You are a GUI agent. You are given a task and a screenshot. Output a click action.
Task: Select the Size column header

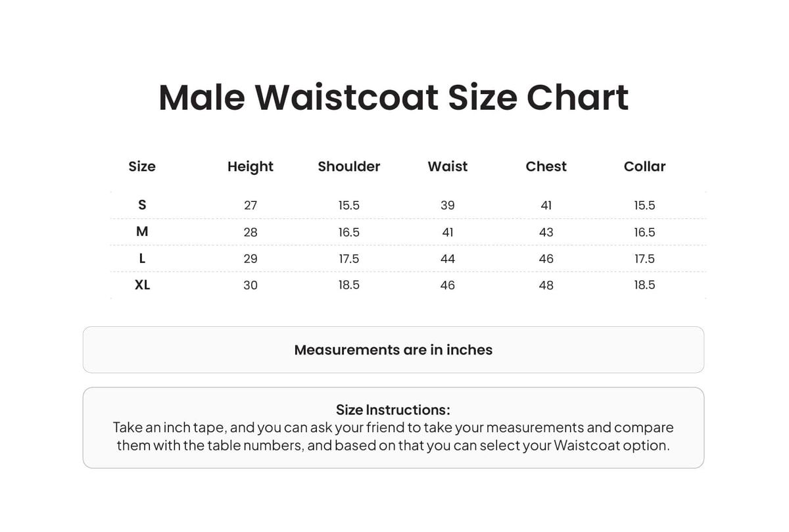(x=142, y=166)
